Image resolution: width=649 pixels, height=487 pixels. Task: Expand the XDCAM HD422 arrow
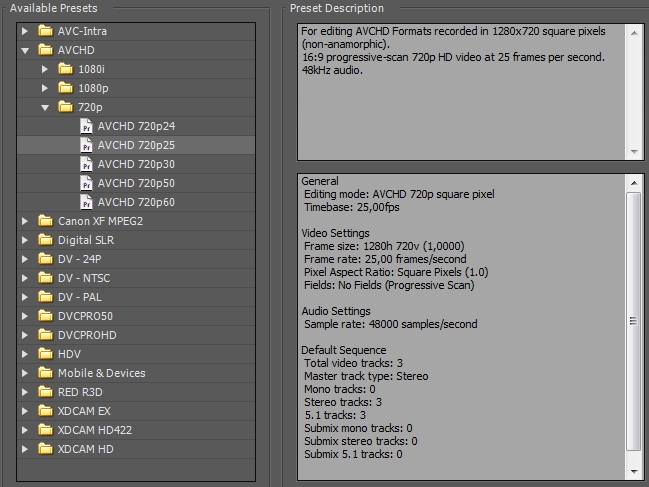tap(25, 430)
